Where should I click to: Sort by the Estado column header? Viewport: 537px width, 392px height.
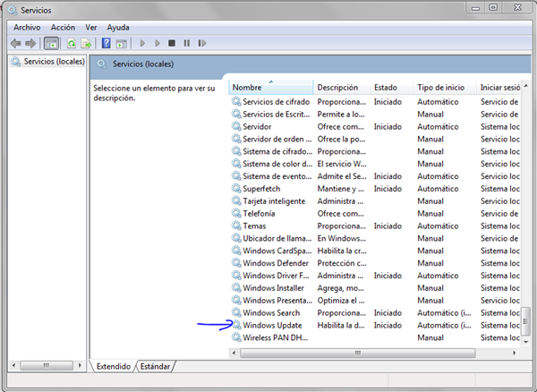pos(386,88)
